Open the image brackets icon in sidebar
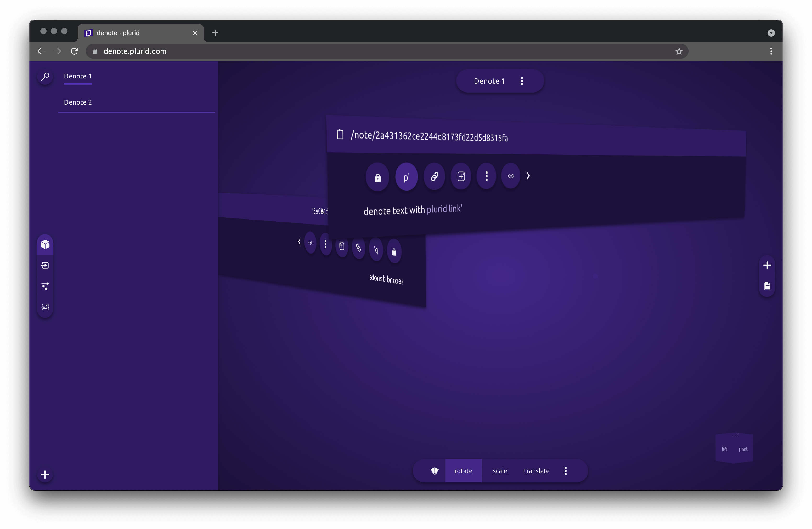 45,307
